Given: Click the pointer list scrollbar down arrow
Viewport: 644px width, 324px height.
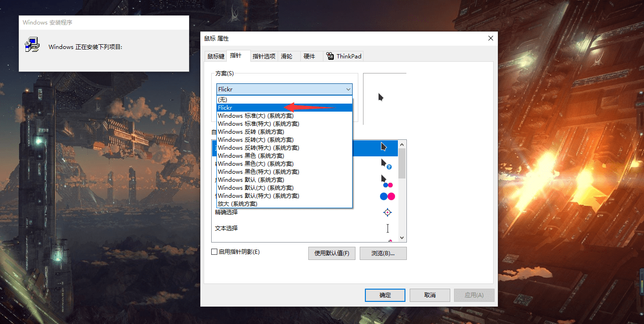Looking at the screenshot, I should (x=402, y=238).
